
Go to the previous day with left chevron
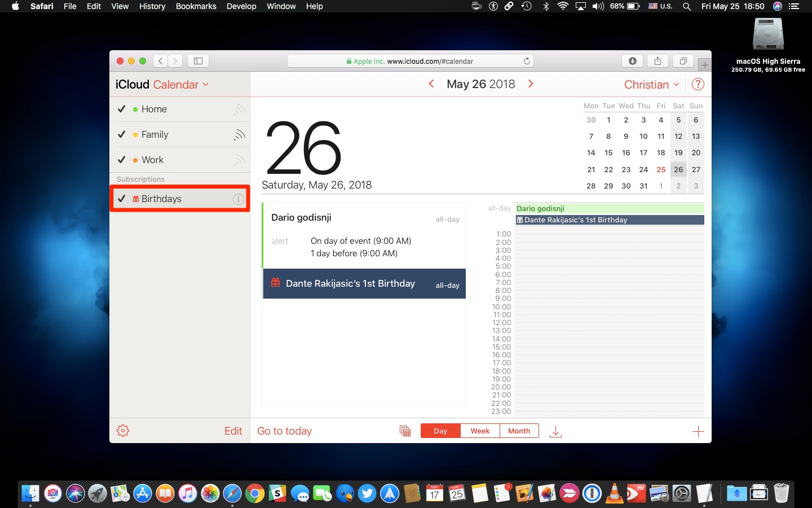click(431, 84)
